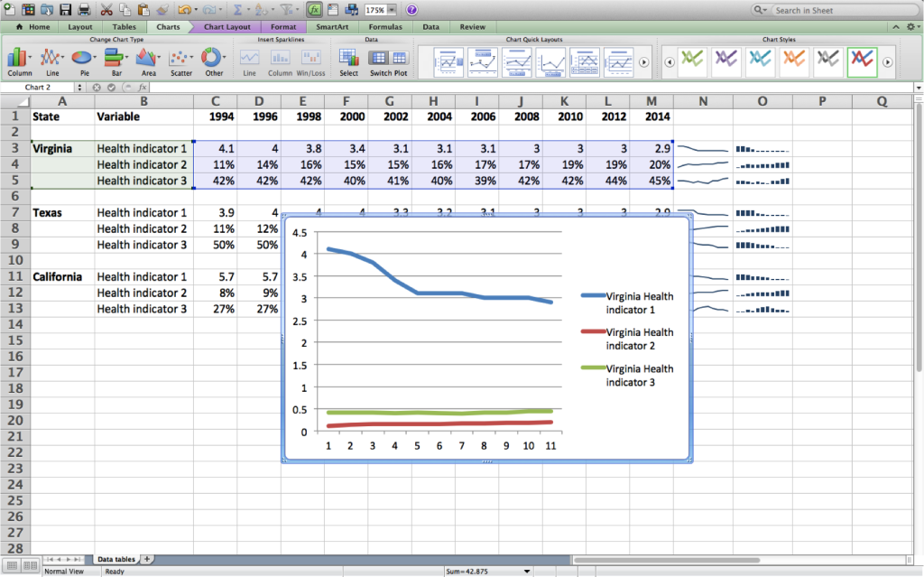
Task: Open the Format ribbon tab
Action: tap(282, 27)
